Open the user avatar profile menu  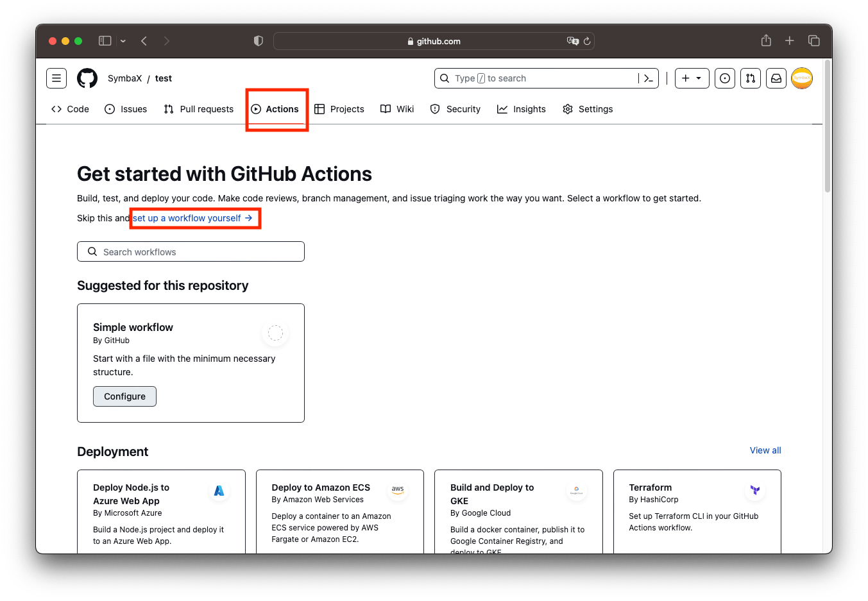[x=802, y=78]
